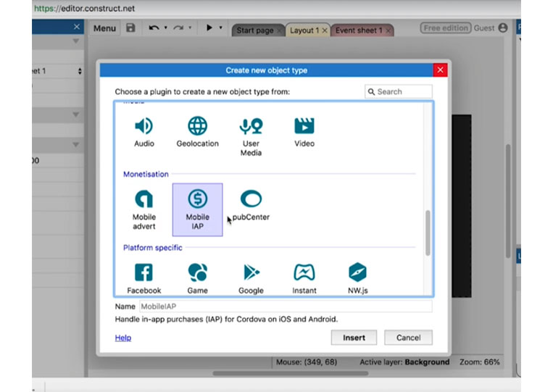
Task: Click the layout vertical scrollbar
Action: 508,200
